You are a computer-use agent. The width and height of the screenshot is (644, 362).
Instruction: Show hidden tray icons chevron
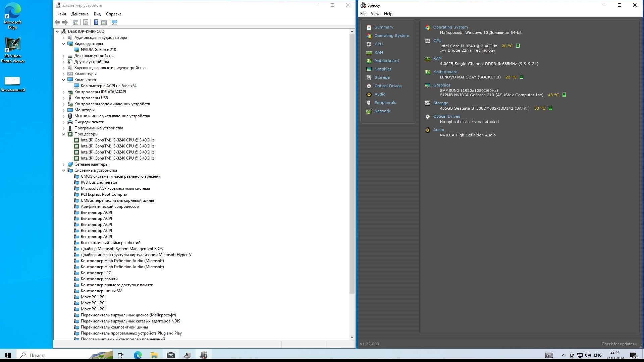tap(563, 355)
